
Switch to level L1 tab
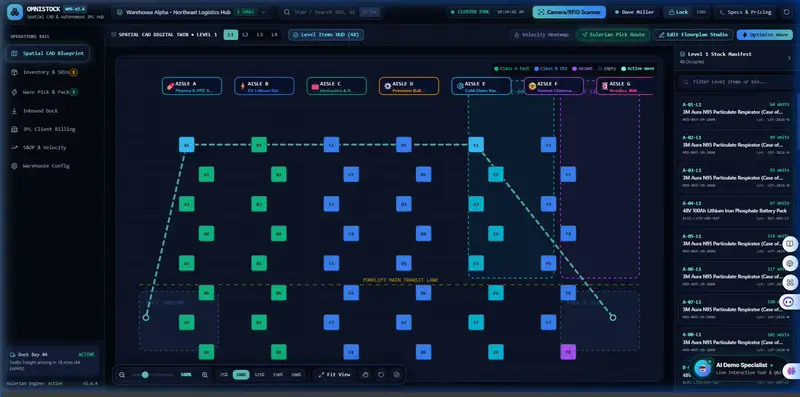(x=231, y=35)
